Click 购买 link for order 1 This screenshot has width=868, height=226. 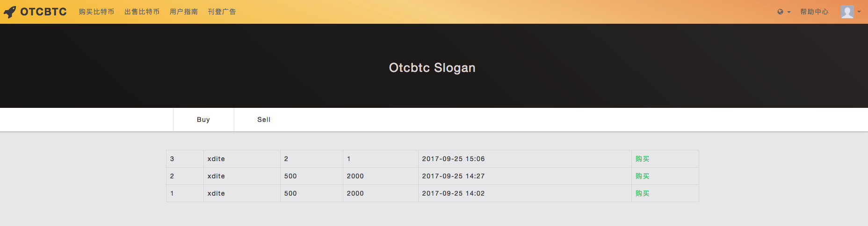point(642,193)
